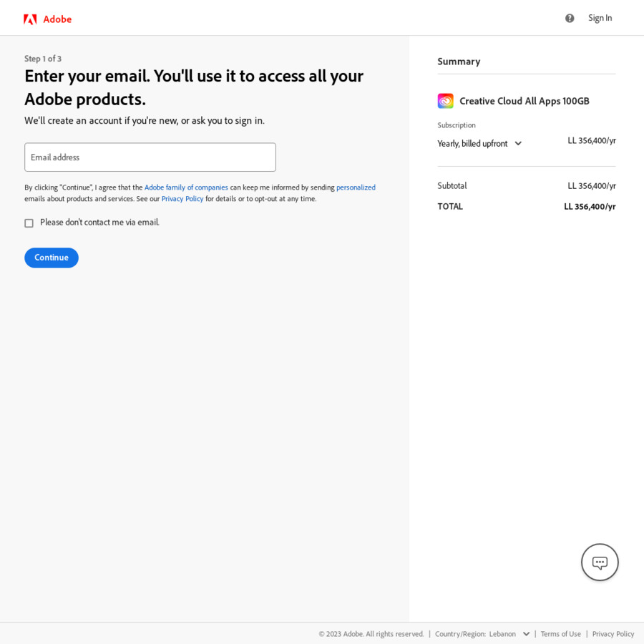
Task: Click Sign In
Action: [x=600, y=18]
